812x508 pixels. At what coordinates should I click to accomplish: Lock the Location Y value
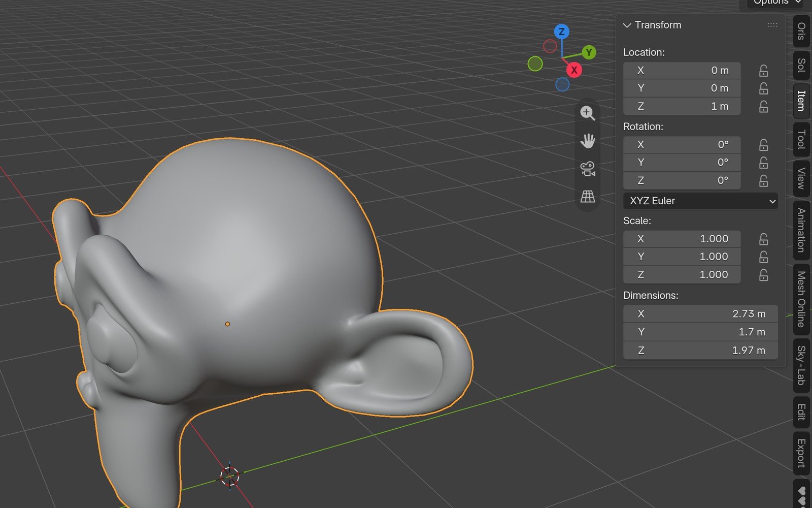pos(763,88)
